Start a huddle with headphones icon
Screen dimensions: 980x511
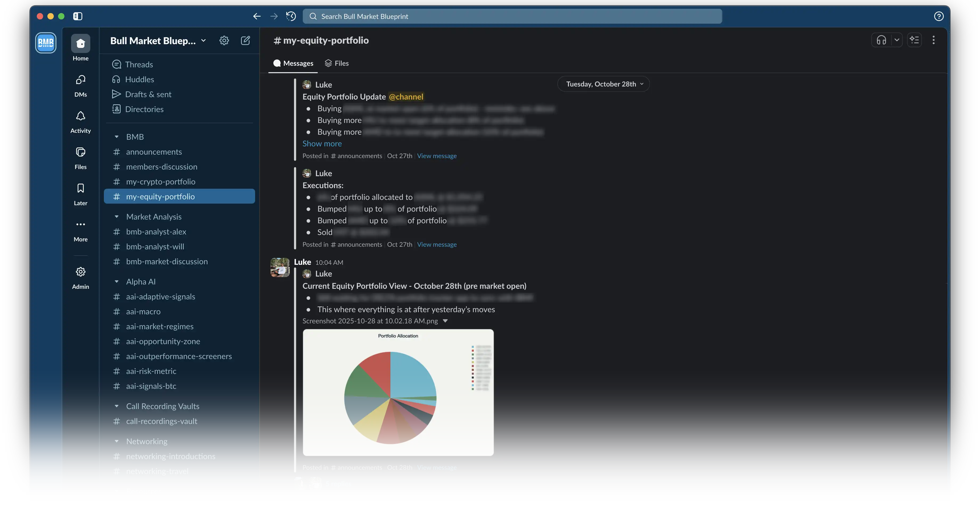pyautogui.click(x=881, y=40)
